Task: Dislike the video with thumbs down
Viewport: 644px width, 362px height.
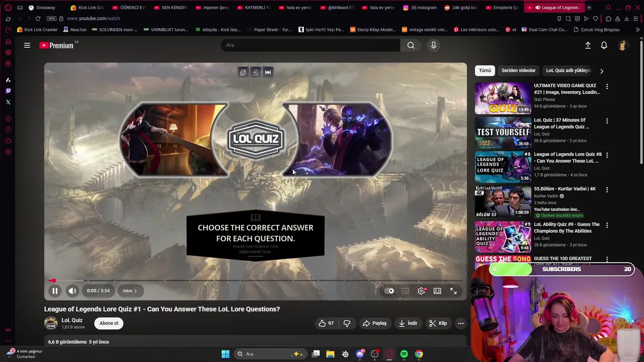Action: coord(347,323)
